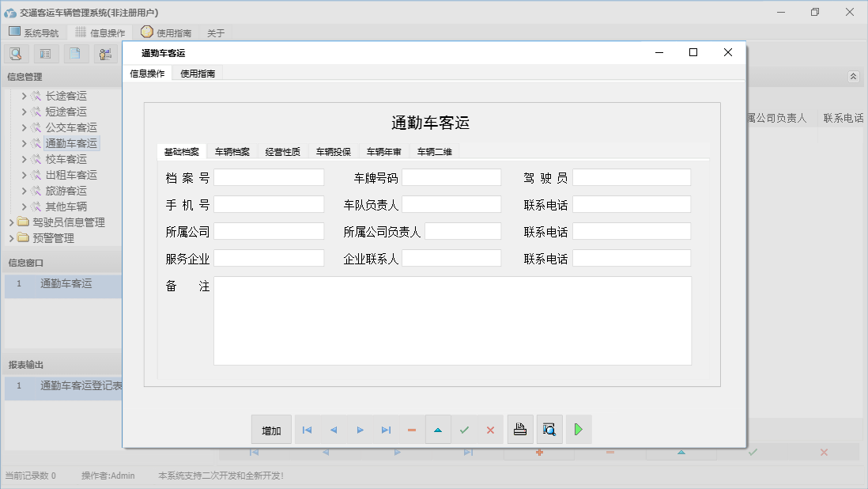
Task: Switch to the 车辆投保 tab
Action: (333, 152)
